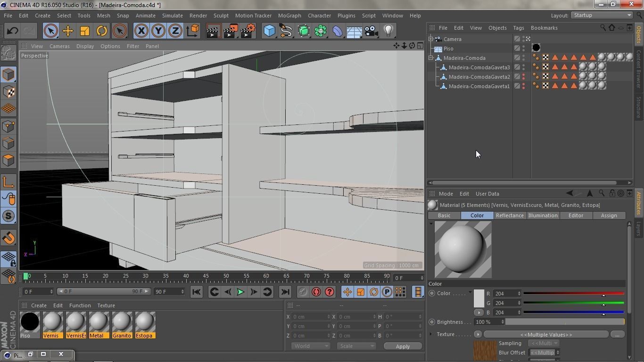Viewport: 644px width, 362px height.
Task: Select the Scale tool
Action: coord(84,31)
